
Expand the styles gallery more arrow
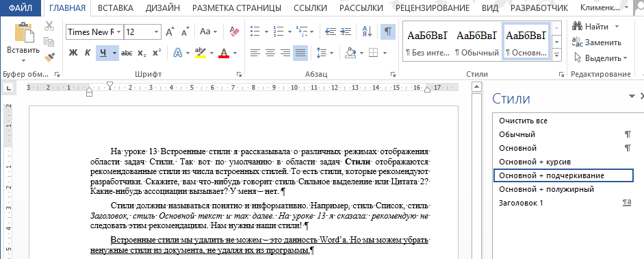pyautogui.click(x=557, y=55)
